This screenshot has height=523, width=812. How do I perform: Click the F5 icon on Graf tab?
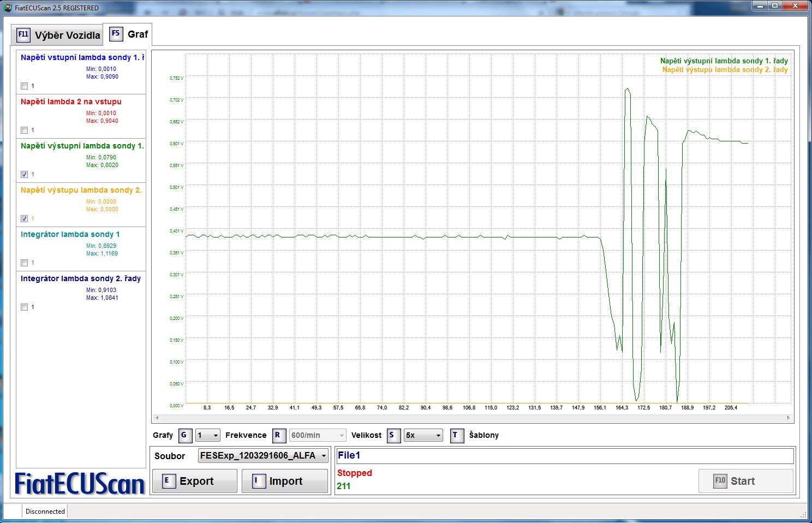click(116, 34)
